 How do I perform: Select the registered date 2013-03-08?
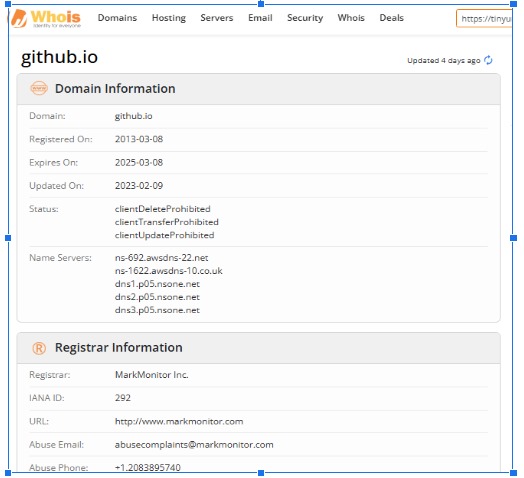coord(139,139)
